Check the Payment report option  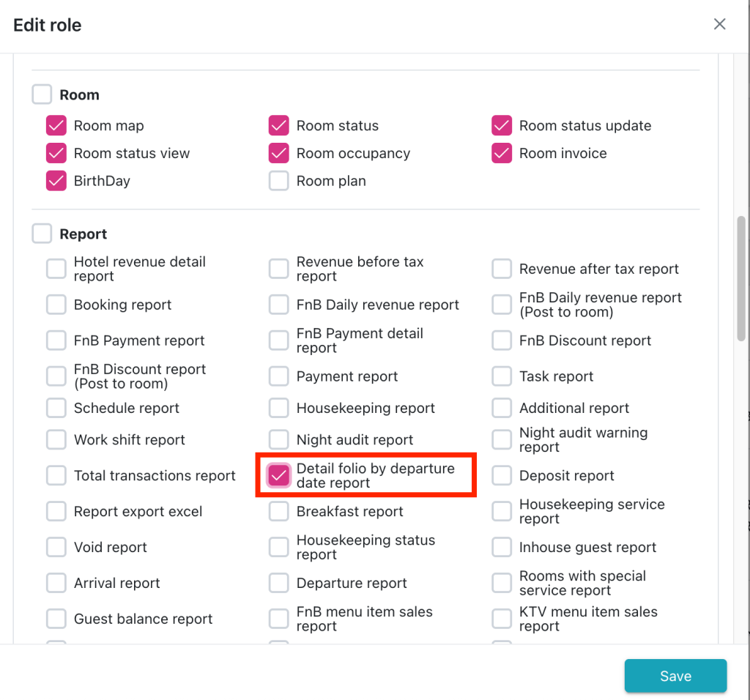tap(279, 376)
